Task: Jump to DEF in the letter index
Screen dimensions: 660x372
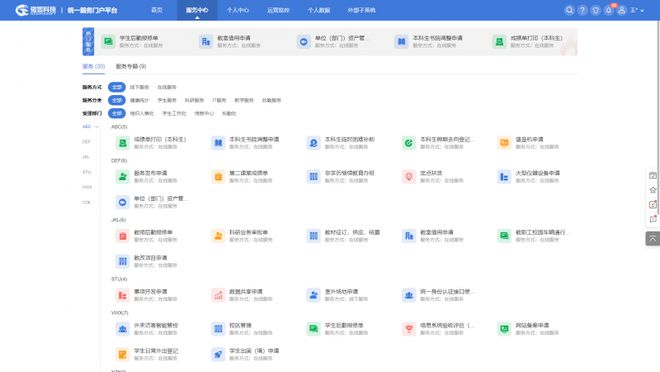Action: pyautogui.click(x=86, y=142)
